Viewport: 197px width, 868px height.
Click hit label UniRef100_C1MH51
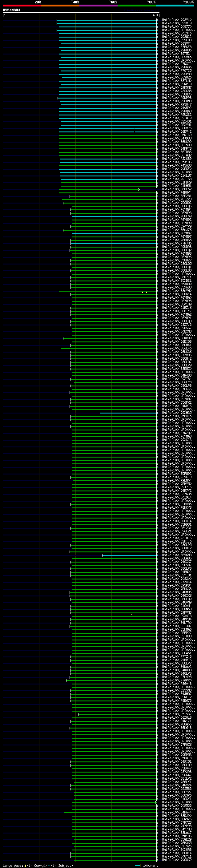(176, 186)
